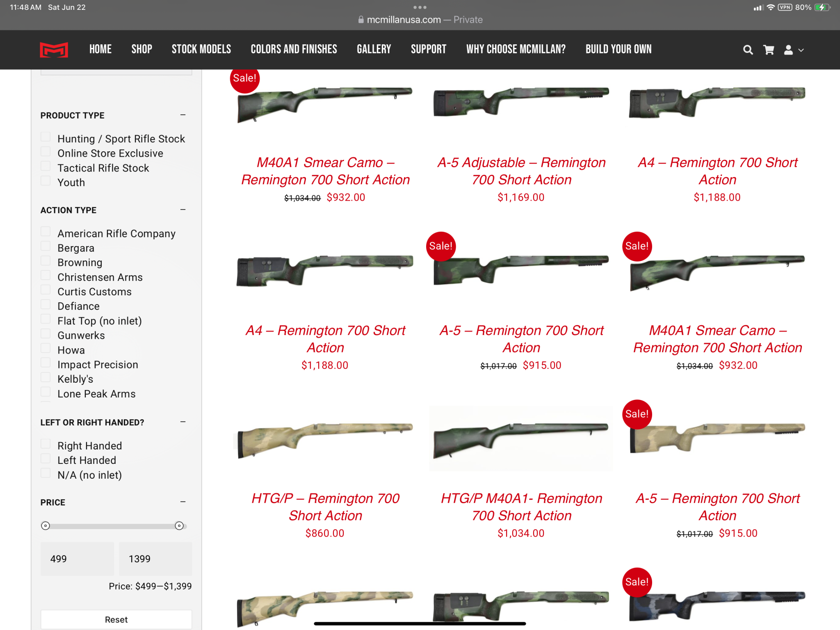The width and height of the screenshot is (840, 630).
Task: Check Online Store Exclusive filter
Action: point(46,152)
